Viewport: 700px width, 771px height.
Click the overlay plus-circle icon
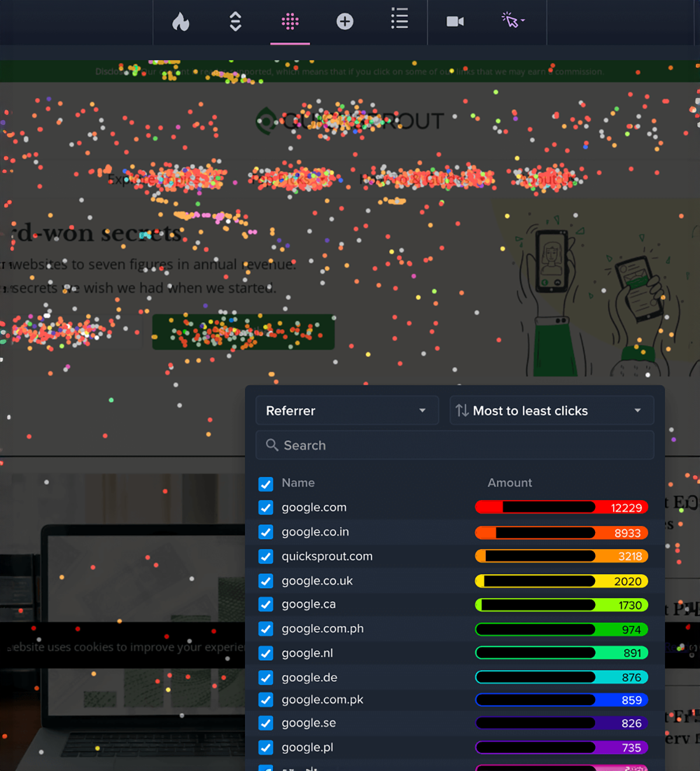345,22
